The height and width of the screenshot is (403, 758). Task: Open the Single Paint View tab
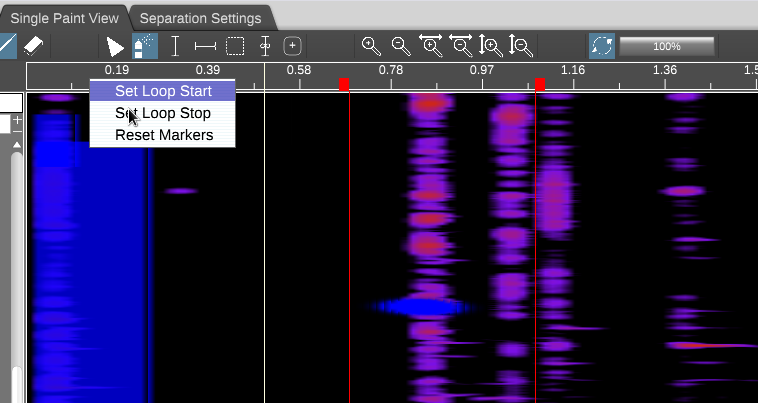coord(65,18)
